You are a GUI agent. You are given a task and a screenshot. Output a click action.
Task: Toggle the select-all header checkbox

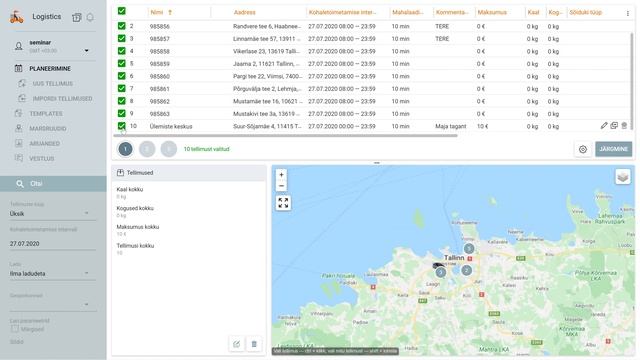[x=122, y=11]
